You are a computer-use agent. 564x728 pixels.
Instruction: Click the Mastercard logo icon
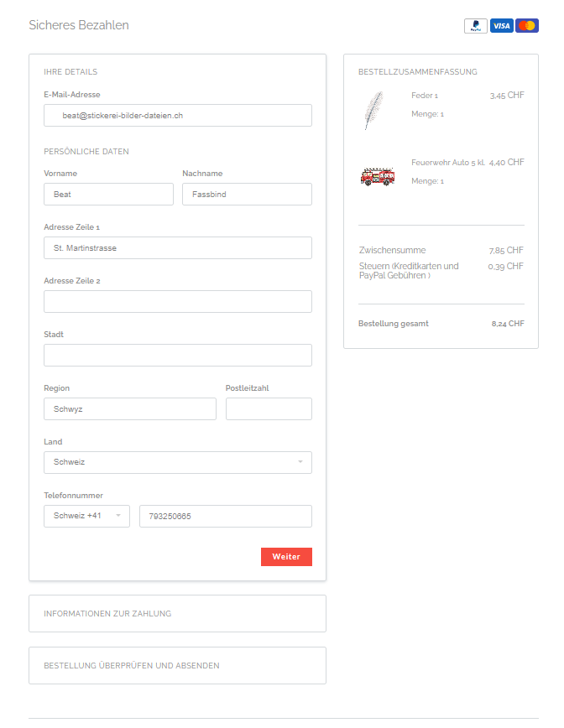[527, 25]
